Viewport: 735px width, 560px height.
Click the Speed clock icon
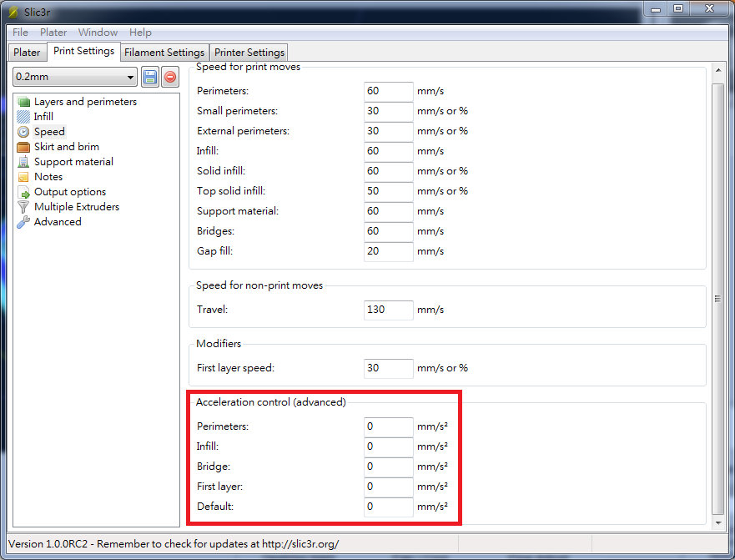[23, 132]
